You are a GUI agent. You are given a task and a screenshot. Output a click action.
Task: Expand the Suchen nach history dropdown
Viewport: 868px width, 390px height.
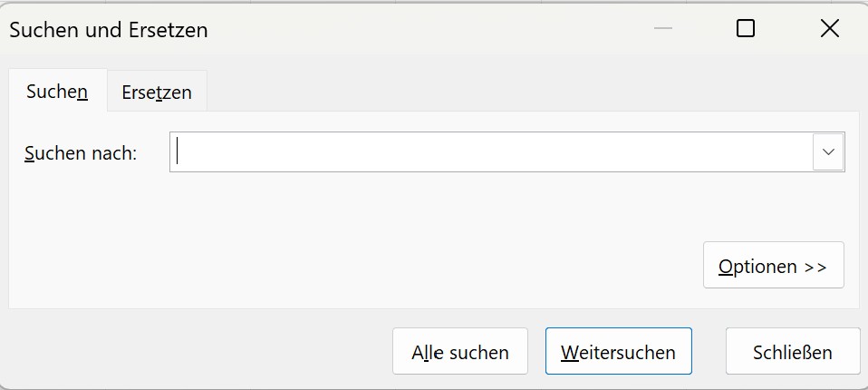[x=828, y=152]
